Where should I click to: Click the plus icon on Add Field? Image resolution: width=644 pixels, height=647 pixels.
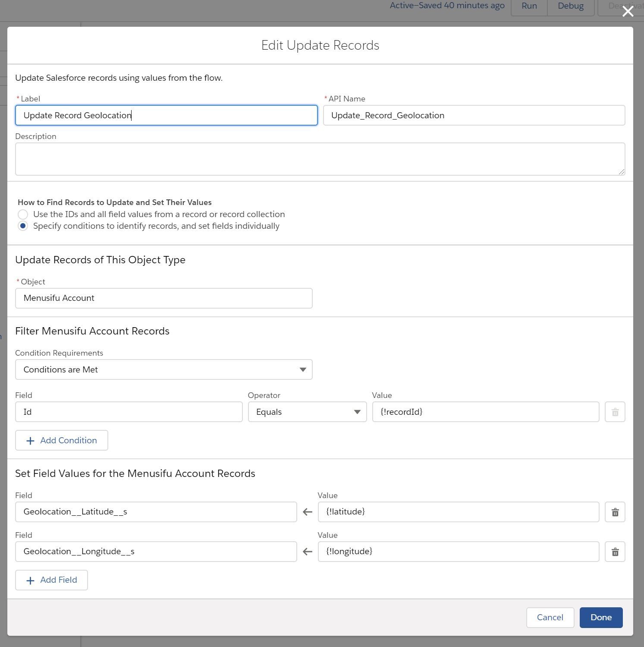pyautogui.click(x=30, y=580)
